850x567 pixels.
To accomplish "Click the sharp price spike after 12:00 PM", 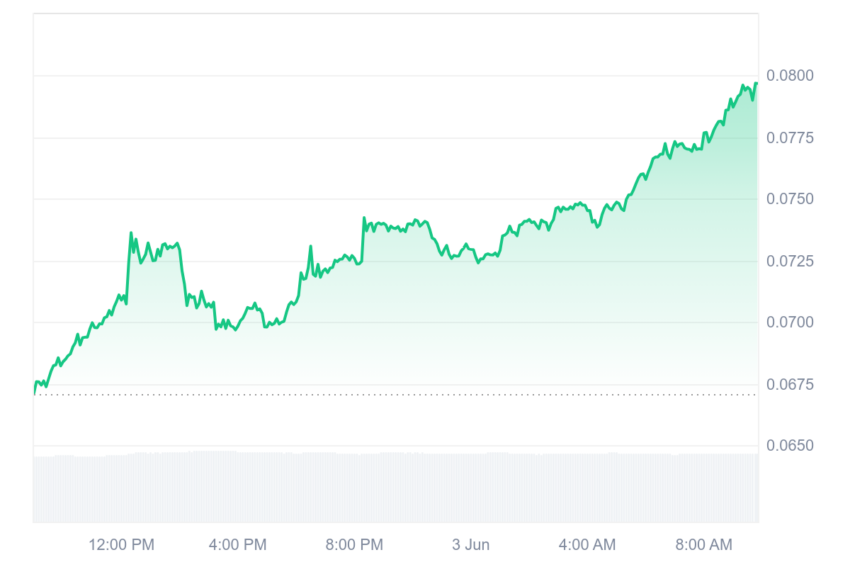I will tap(131, 233).
